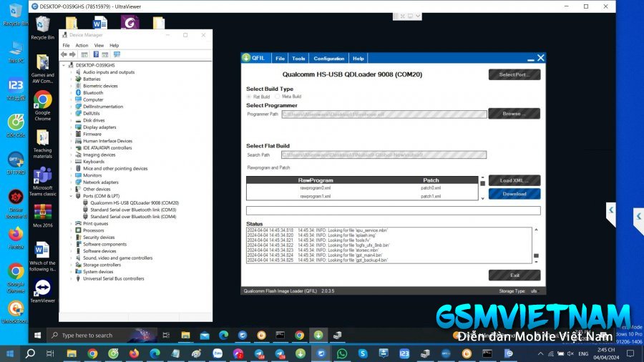Image resolution: width=644 pixels, height=362 pixels.
Task: Open Skype from the local taskbar
Action: click(x=363, y=353)
